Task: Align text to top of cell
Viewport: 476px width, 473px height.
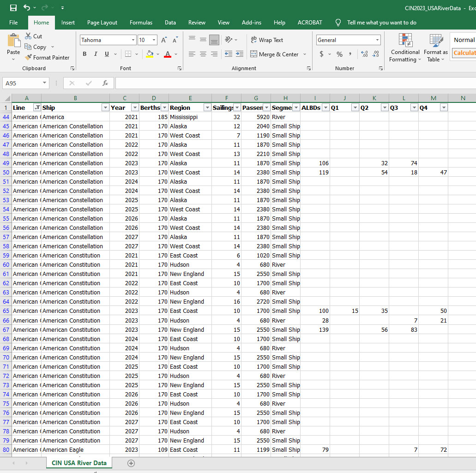Action: 192,39
